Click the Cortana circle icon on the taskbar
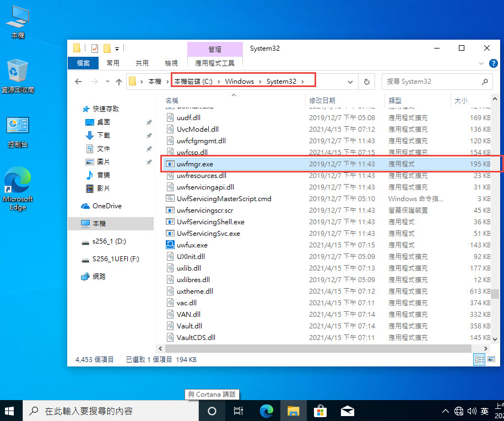 212,411
